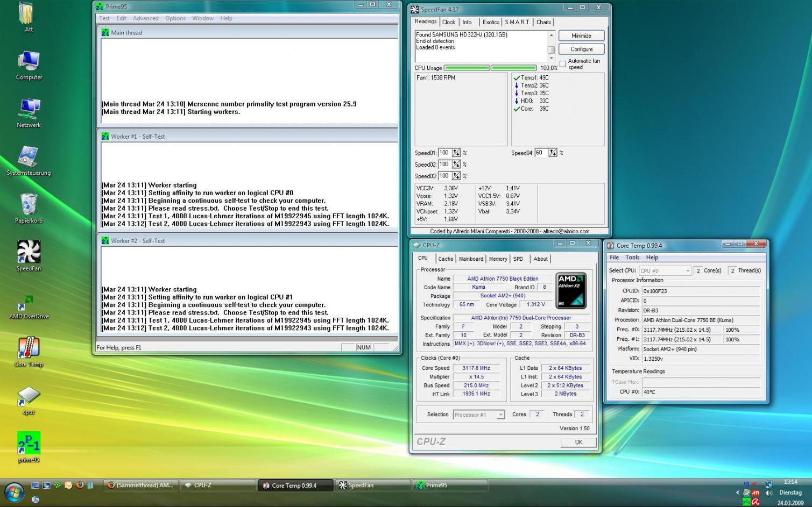
Task: Click the Worker #1 Self-Test window icon
Action: coord(105,137)
